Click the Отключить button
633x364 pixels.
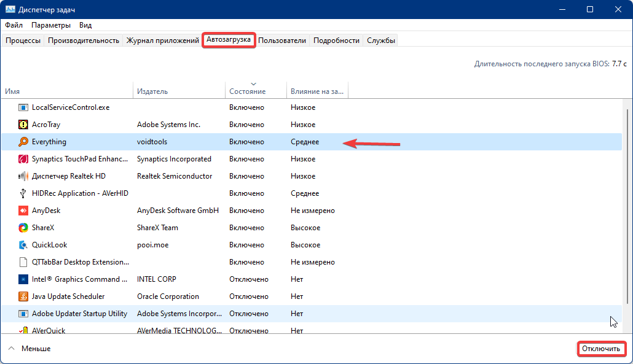(x=601, y=349)
